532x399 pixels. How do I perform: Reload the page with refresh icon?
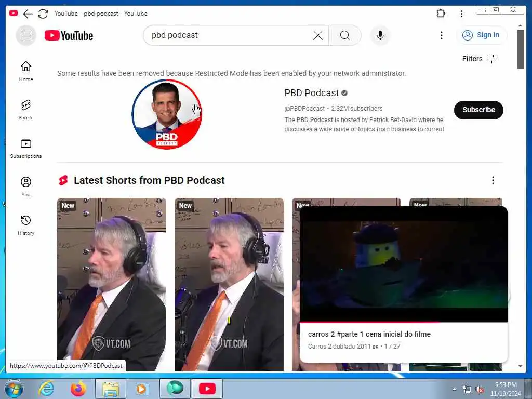pos(43,14)
